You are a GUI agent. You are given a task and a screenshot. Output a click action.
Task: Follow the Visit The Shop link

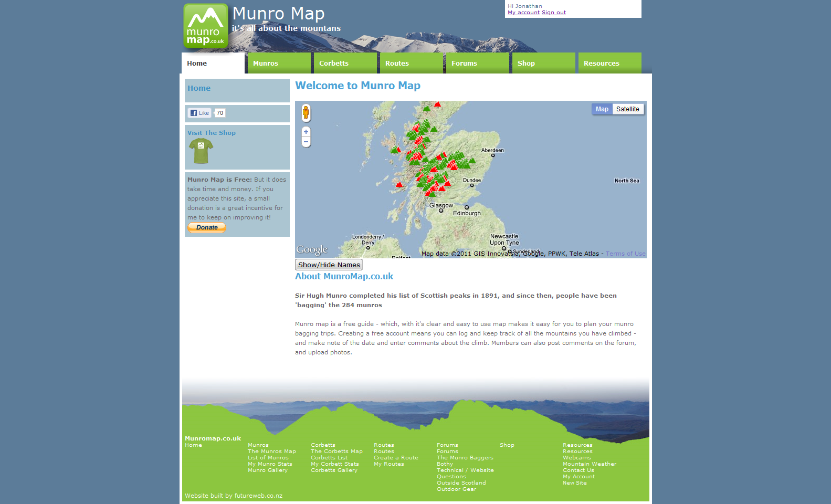click(212, 133)
